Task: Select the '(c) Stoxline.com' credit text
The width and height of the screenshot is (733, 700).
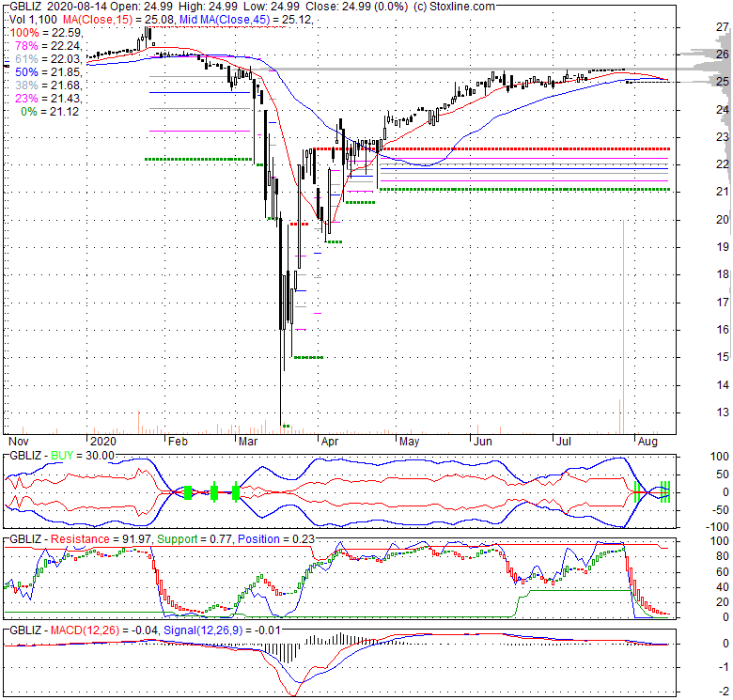Action: point(453,7)
